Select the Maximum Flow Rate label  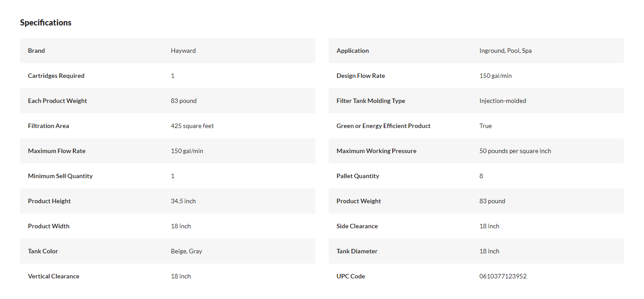tap(56, 151)
